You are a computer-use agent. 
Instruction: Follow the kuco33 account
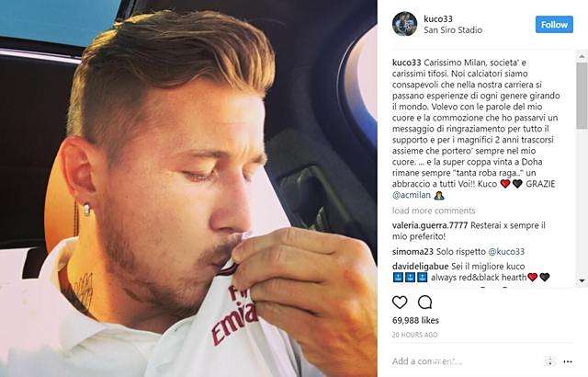click(x=554, y=25)
